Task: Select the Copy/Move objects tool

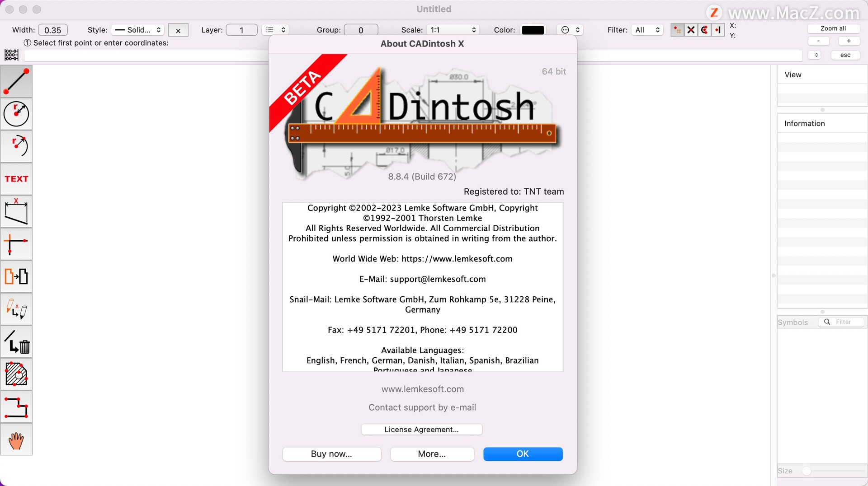Action: tap(16, 276)
